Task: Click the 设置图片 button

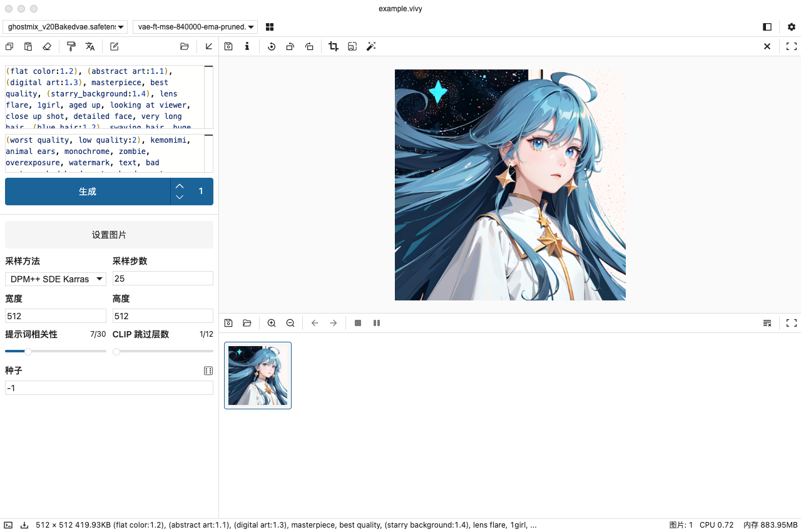Action: [109, 235]
